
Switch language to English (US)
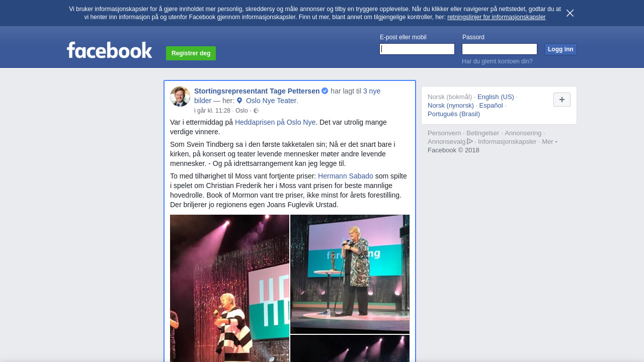point(496,97)
